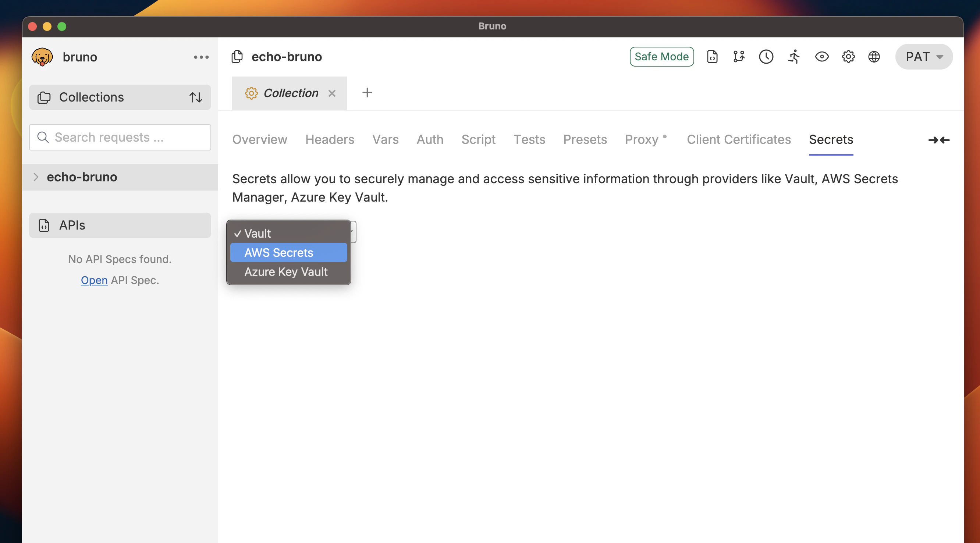Open the code generator icon
This screenshot has width=980, height=543.
coord(712,57)
